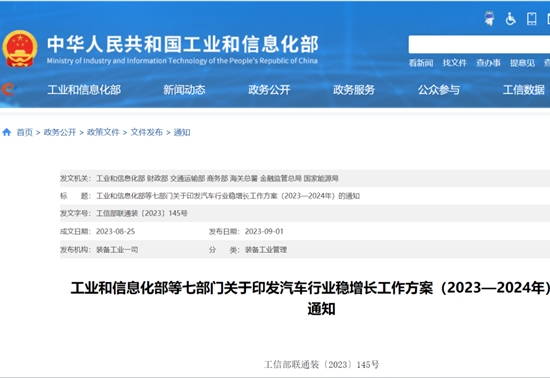Open the 政务公开 navigation menu
This screenshot has width=550, height=378.
tap(269, 90)
